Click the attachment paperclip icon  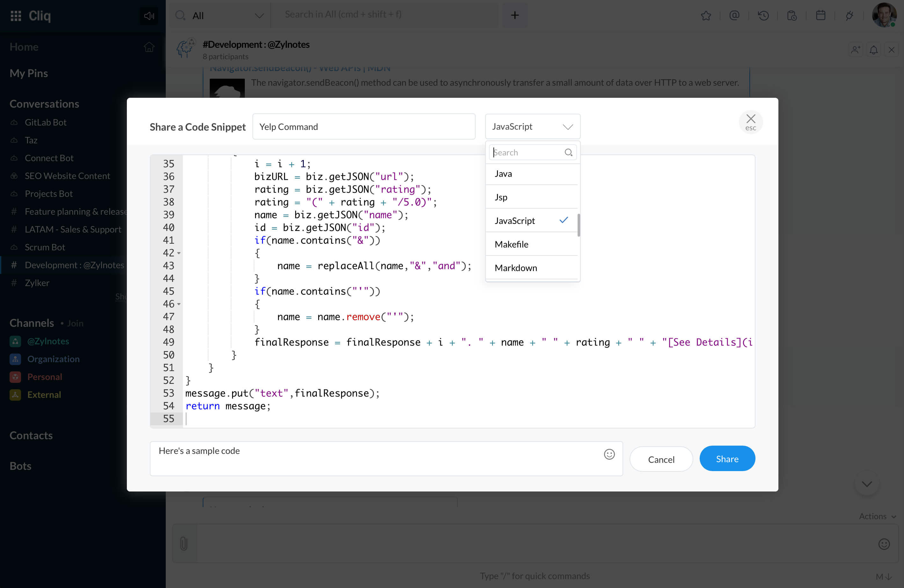184,544
